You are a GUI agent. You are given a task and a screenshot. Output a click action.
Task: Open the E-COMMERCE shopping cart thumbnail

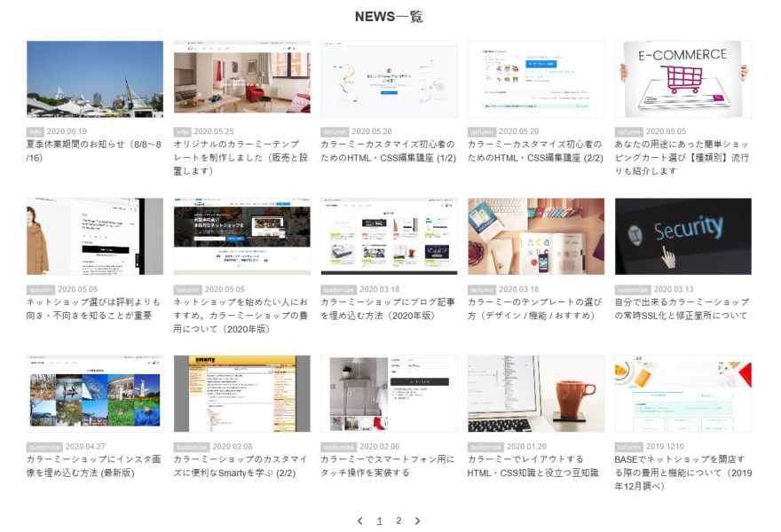pos(683,79)
